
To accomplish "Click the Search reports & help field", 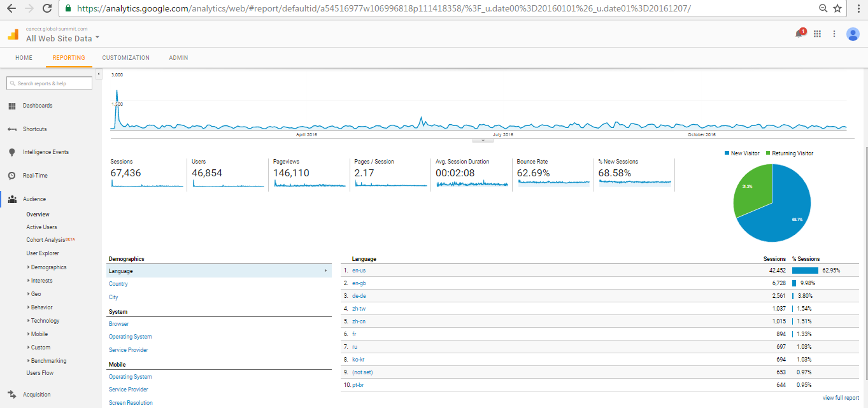I will click(49, 83).
